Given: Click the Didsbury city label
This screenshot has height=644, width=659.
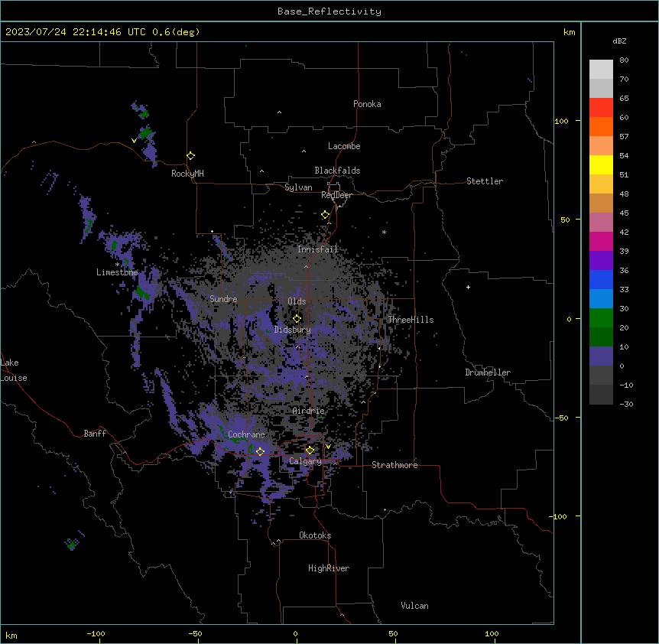Looking at the screenshot, I should (293, 330).
